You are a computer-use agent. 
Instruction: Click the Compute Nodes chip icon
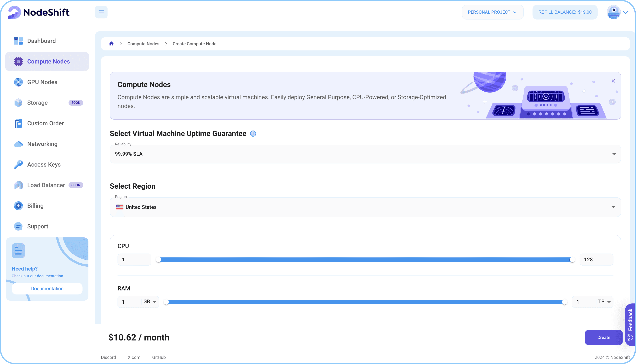tap(18, 62)
